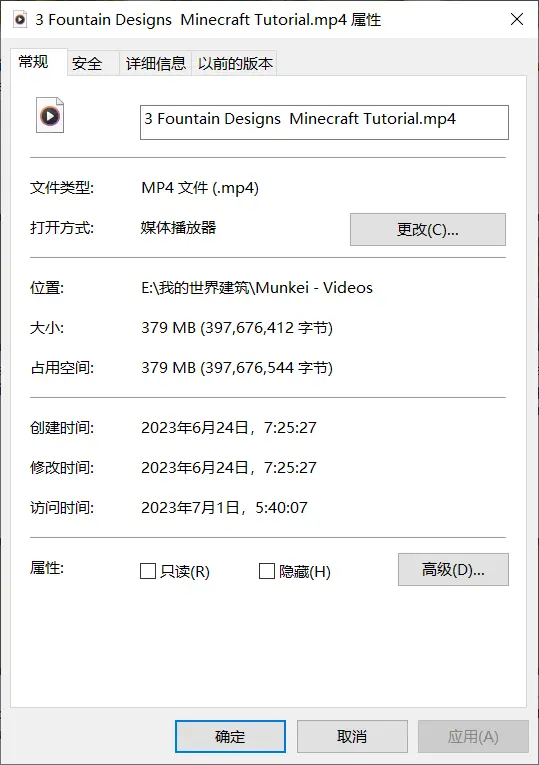Close the properties dialog with X
This screenshot has height=765, width=539.
[517, 19]
